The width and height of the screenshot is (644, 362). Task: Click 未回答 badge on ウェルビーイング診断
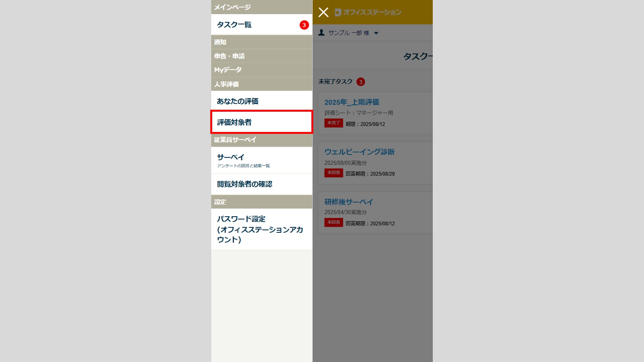coord(334,173)
